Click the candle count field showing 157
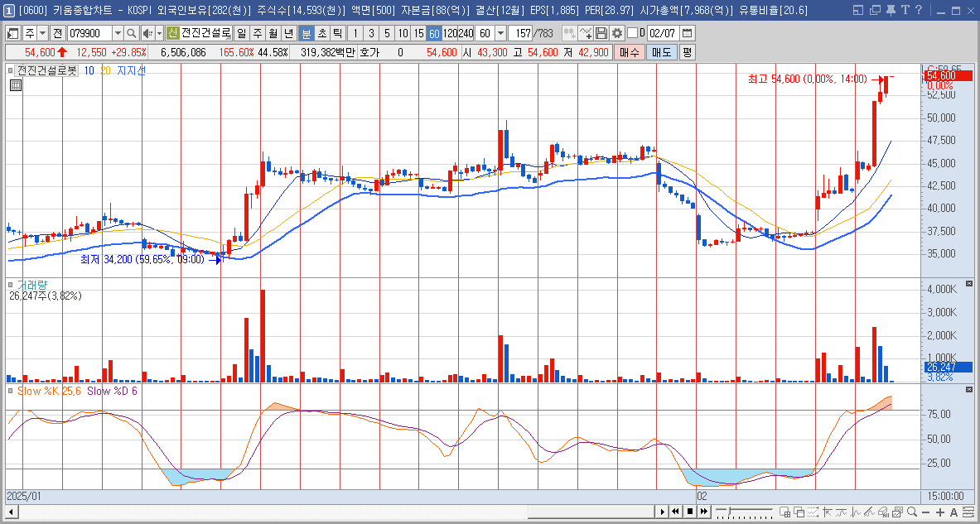 point(520,33)
